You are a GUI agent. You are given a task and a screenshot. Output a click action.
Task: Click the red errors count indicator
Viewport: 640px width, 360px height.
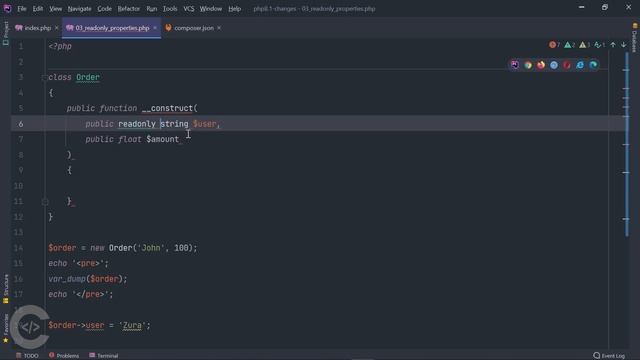pyautogui.click(x=554, y=45)
